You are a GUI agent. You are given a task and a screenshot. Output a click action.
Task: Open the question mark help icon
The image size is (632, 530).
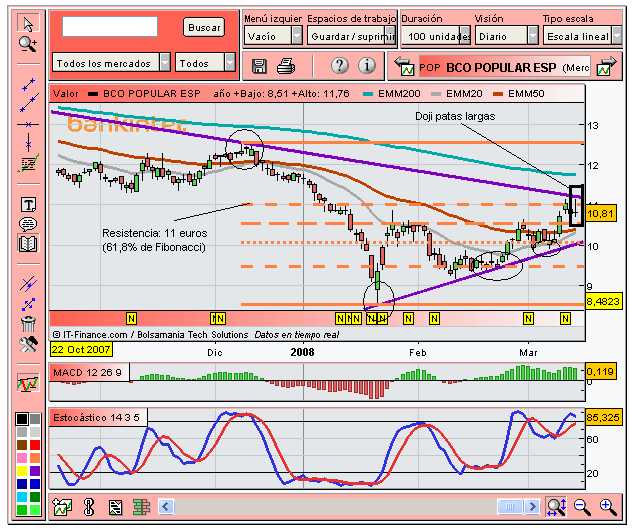click(x=340, y=65)
